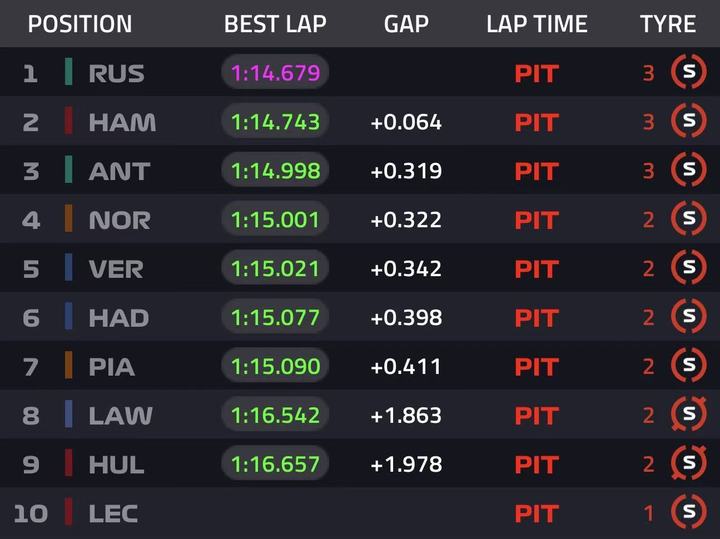Click the soft tyre icon for PIA
720x539 pixels.
click(689, 365)
